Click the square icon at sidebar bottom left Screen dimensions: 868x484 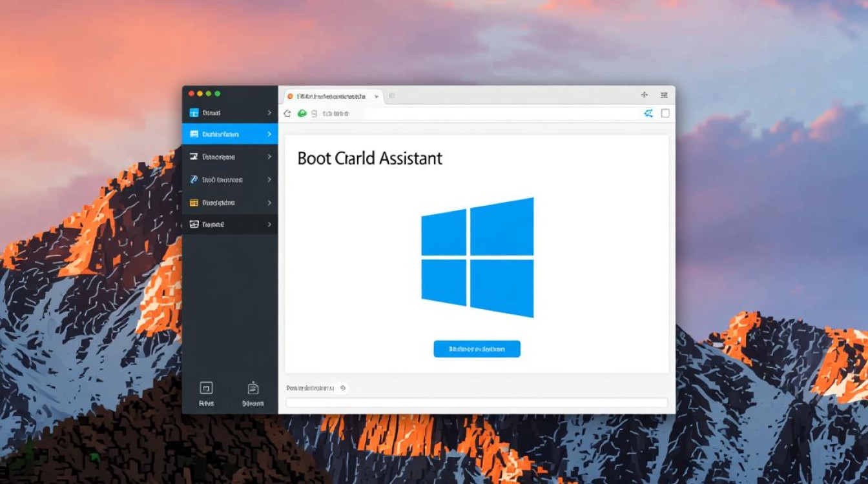(x=206, y=388)
